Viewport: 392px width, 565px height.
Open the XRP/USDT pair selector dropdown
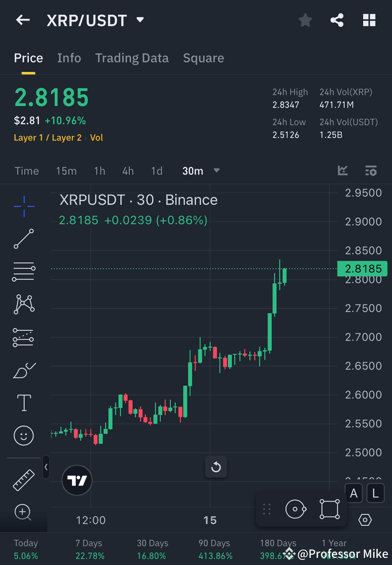click(x=140, y=20)
